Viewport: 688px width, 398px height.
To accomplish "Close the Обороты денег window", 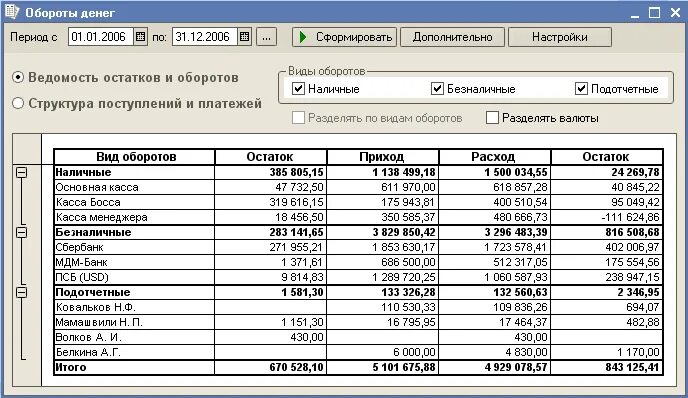I will [676, 13].
